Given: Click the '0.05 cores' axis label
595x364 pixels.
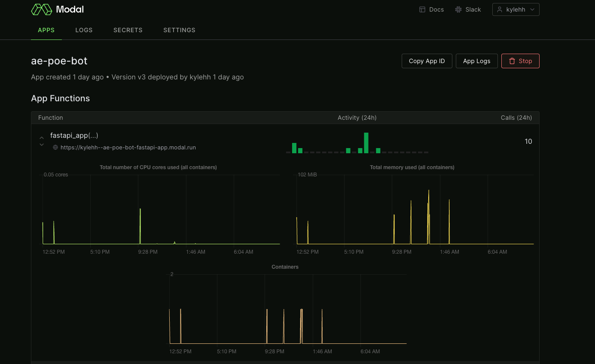Looking at the screenshot, I should pos(56,175).
